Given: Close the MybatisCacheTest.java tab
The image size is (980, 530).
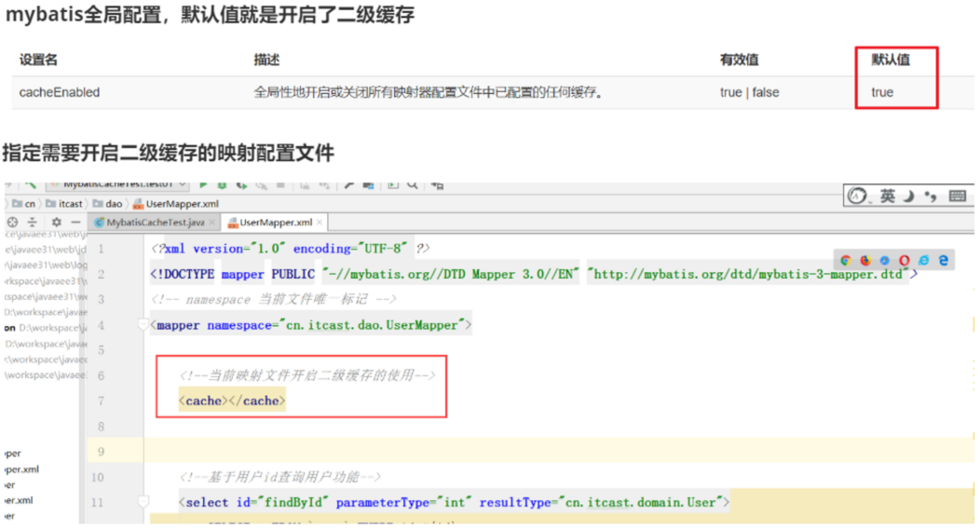Looking at the screenshot, I should click(211, 223).
